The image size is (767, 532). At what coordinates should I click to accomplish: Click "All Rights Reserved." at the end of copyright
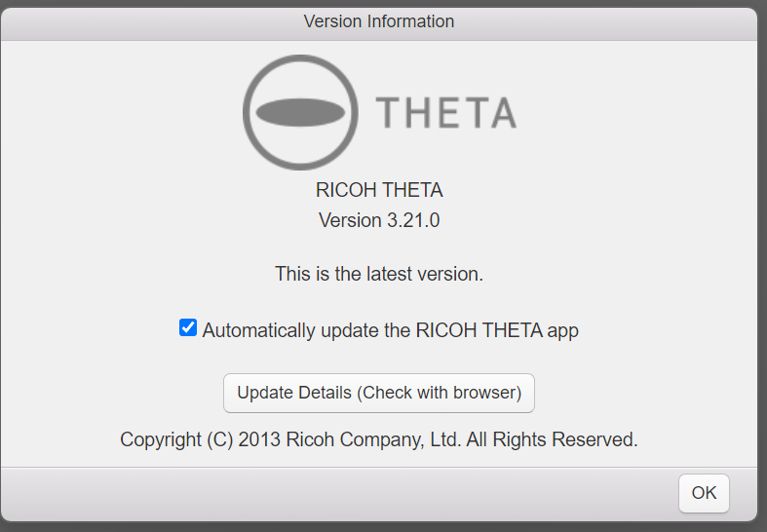click(553, 439)
